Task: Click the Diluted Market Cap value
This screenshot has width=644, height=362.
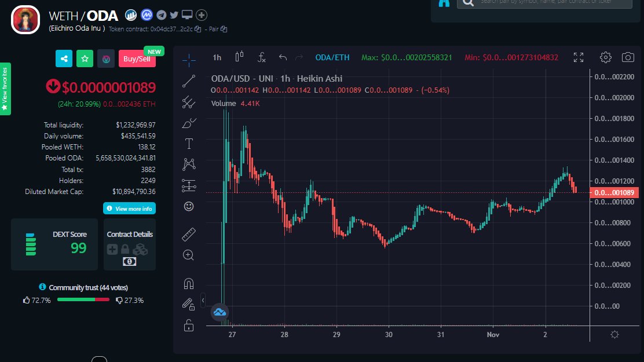Action: [134, 192]
